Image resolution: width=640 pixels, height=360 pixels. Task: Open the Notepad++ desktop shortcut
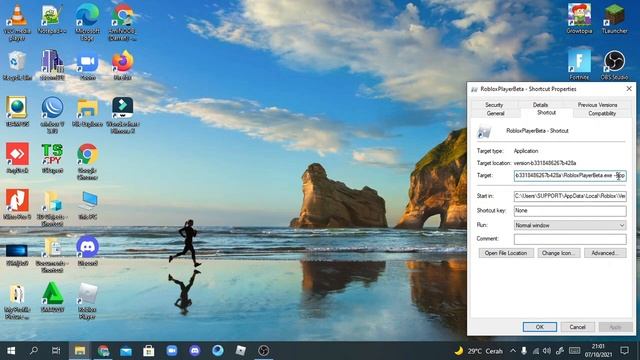(52, 20)
